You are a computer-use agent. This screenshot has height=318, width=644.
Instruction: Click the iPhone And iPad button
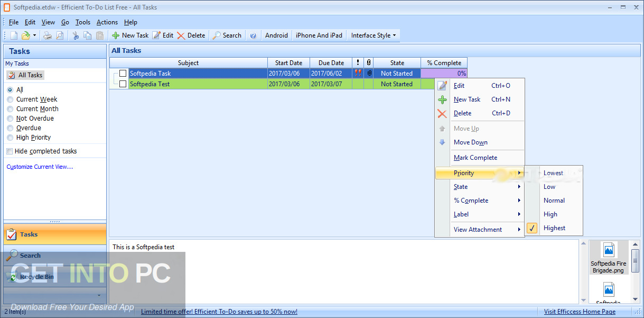(319, 35)
